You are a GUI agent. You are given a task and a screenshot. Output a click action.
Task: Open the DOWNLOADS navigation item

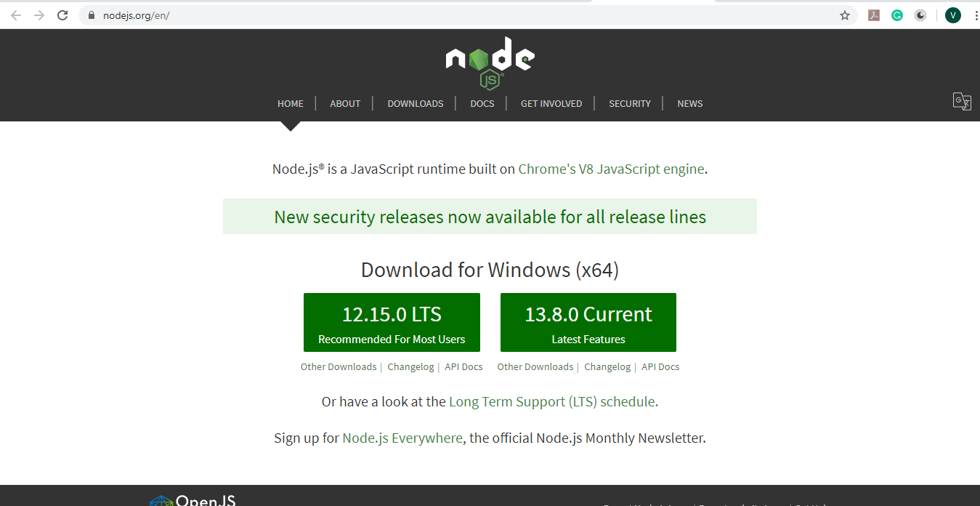tap(416, 103)
